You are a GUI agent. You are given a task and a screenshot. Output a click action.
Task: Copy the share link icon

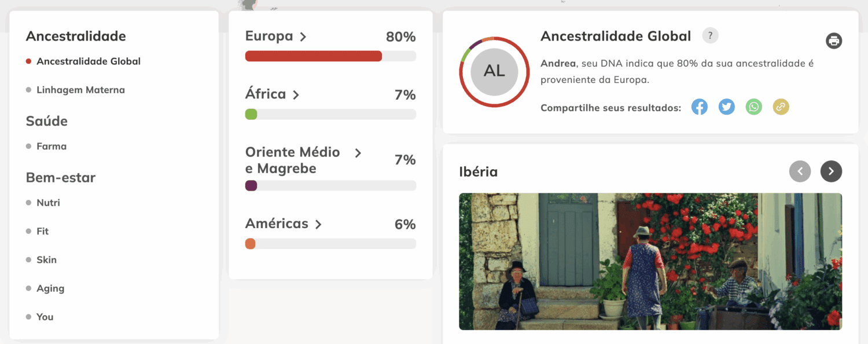[x=781, y=107]
